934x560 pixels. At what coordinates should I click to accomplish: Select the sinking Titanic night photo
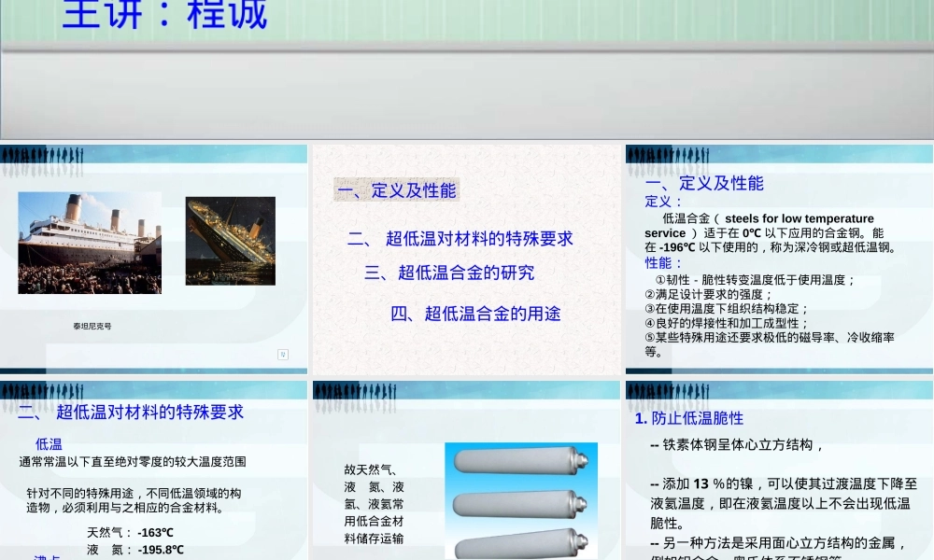click(231, 241)
